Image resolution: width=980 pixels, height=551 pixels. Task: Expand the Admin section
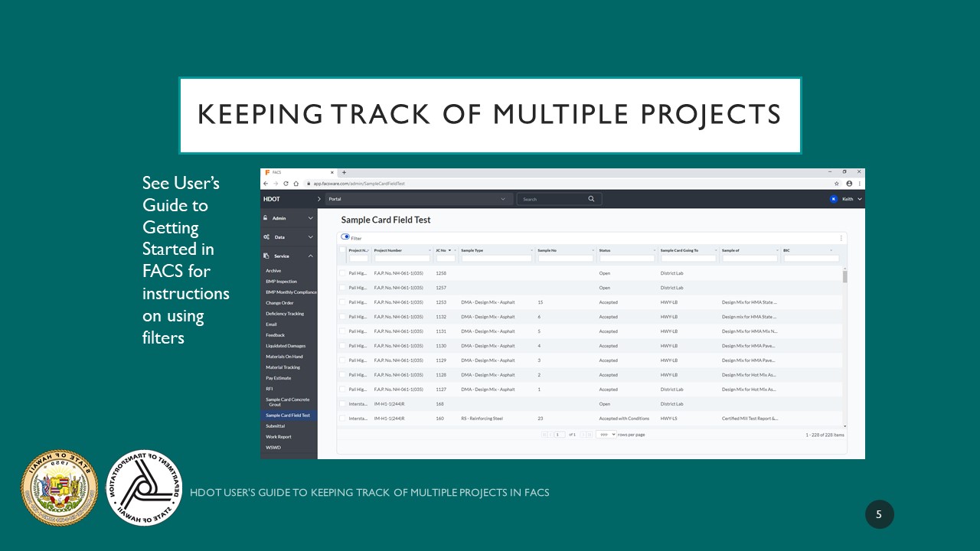310,218
